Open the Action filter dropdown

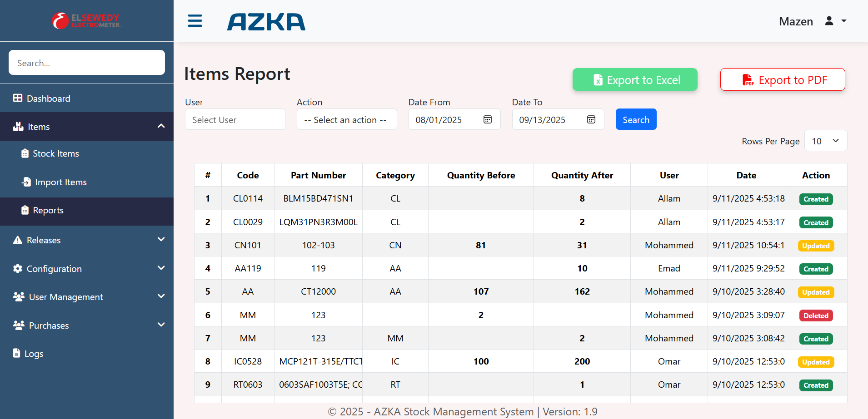click(x=346, y=119)
